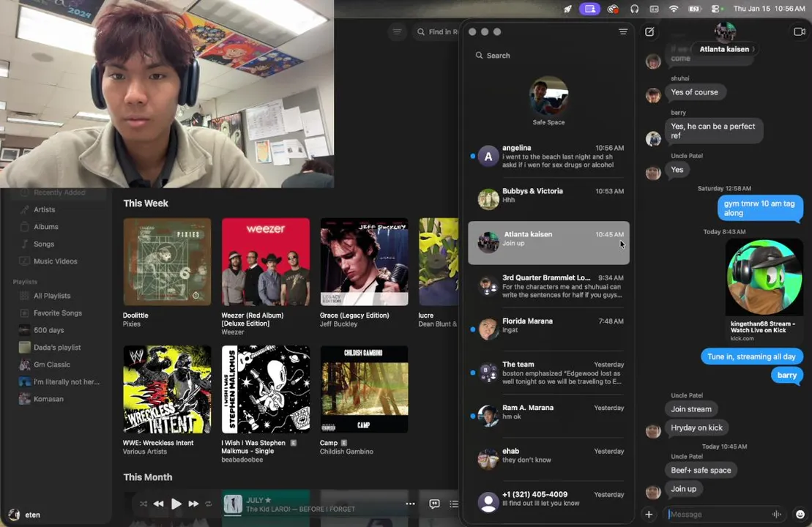Image resolution: width=812 pixels, height=527 pixels.
Task: Open the lucre album by Dean Blunt
Action: (x=439, y=261)
